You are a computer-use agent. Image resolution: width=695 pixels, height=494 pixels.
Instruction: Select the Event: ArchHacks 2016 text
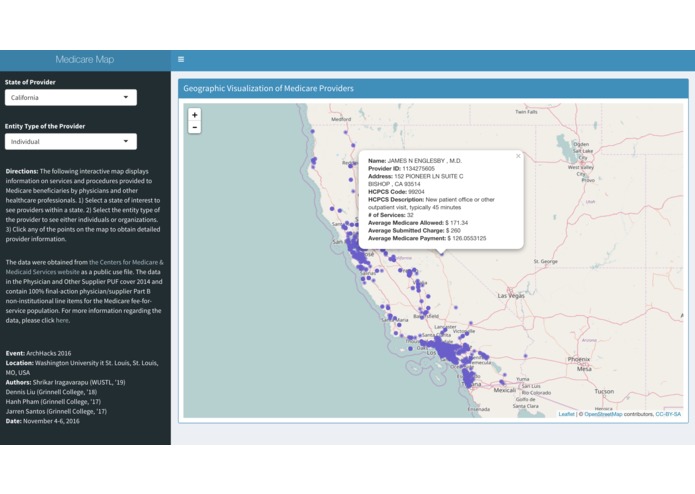tap(39, 353)
